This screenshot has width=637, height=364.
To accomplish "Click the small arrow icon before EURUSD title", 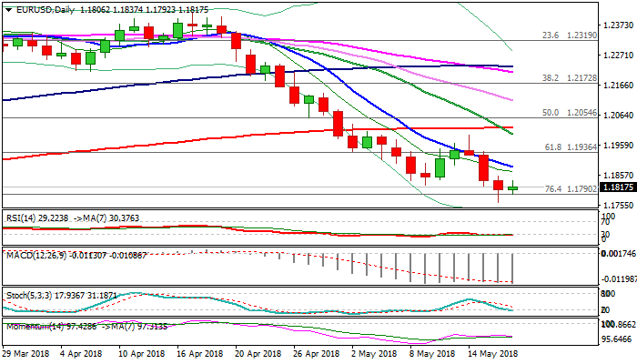I will (6, 9).
